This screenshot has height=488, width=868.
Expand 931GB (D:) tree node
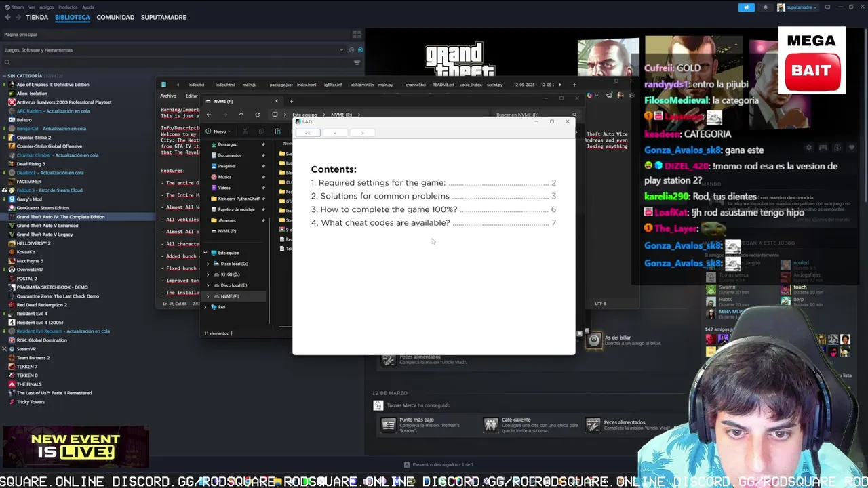pos(208,274)
